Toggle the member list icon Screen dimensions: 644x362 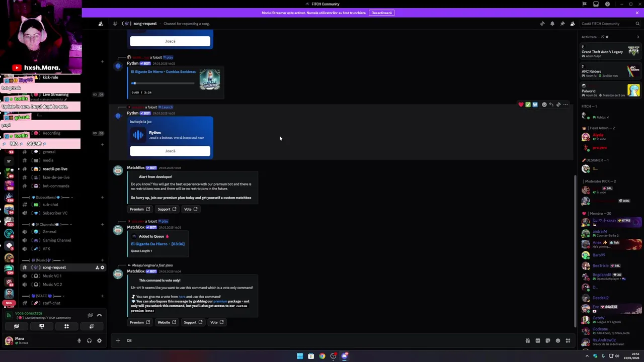572,24
